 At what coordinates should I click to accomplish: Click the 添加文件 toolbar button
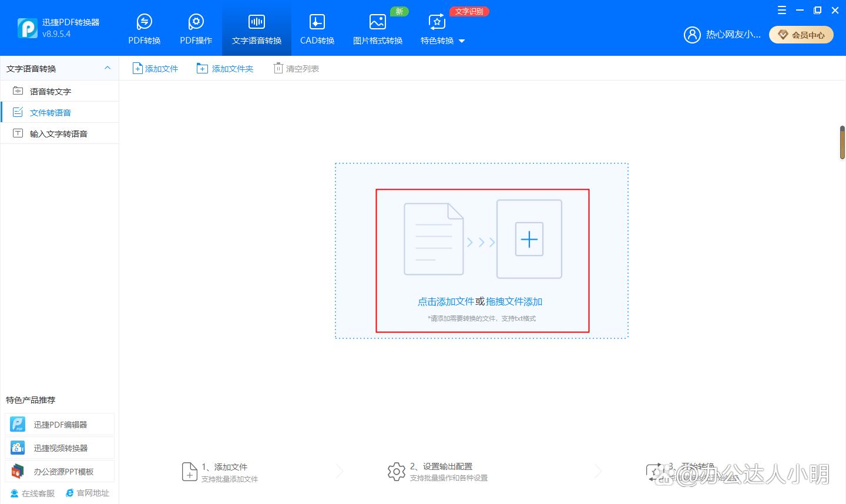tap(156, 69)
